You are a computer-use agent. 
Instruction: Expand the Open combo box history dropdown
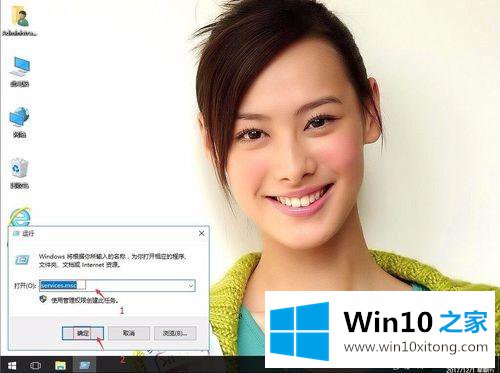pyautogui.click(x=191, y=286)
